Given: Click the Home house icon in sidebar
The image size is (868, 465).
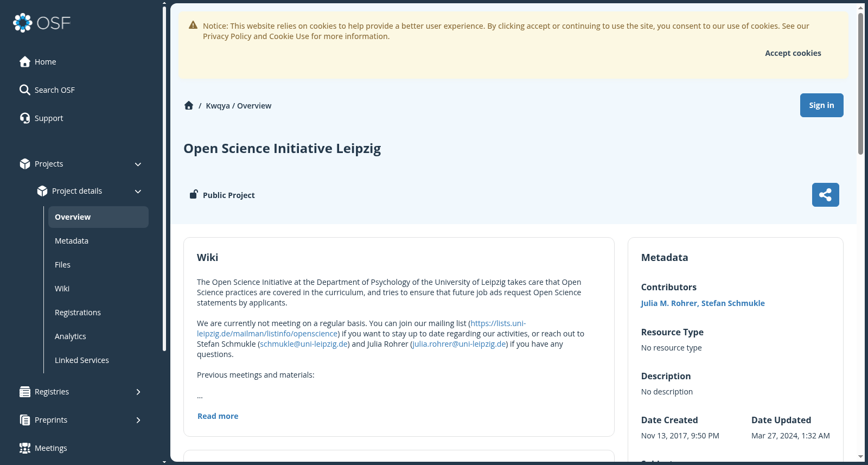Looking at the screenshot, I should 25,62.
